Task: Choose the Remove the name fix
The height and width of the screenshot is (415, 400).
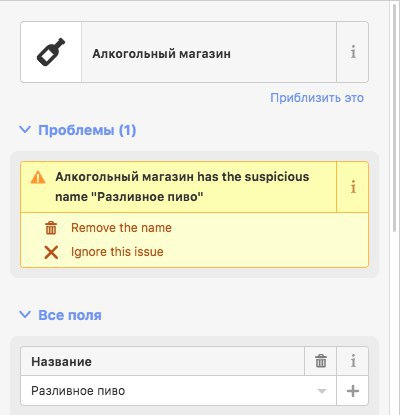Action: click(x=121, y=228)
